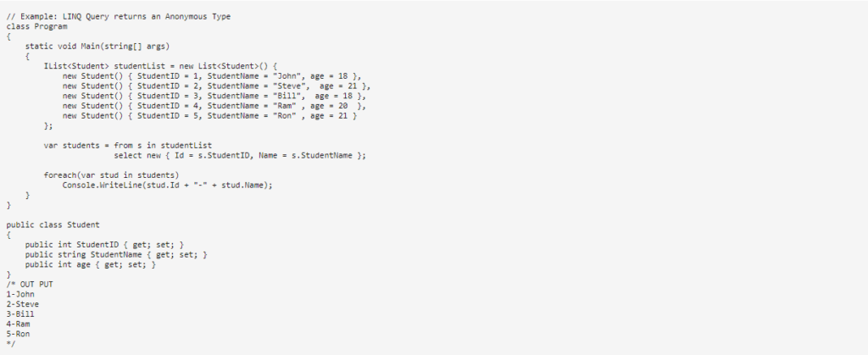The width and height of the screenshot is (868, 355).
Task: Click the StudentID property line
Action: coord(104,245)
